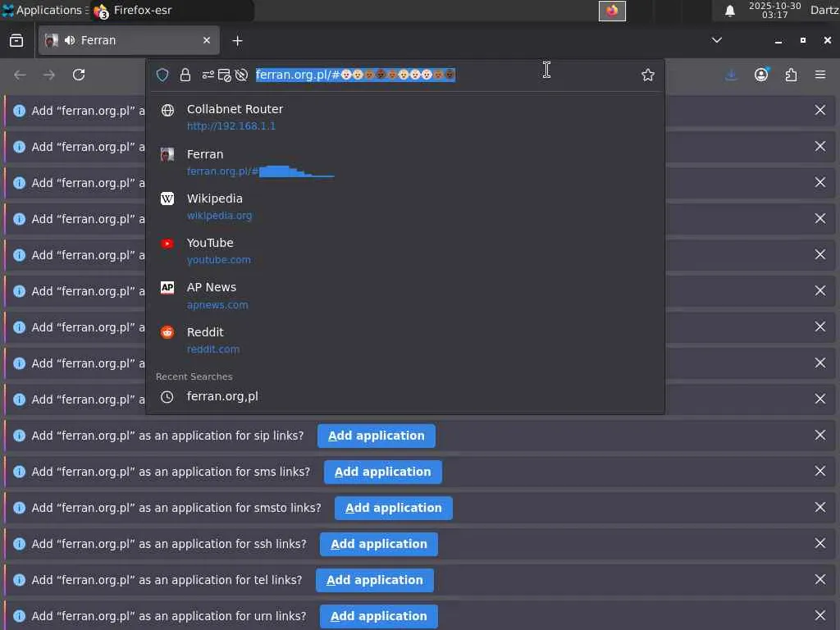Go back to the previous page
This screenshot has height=630, width=840.
[x=20, y=75]
